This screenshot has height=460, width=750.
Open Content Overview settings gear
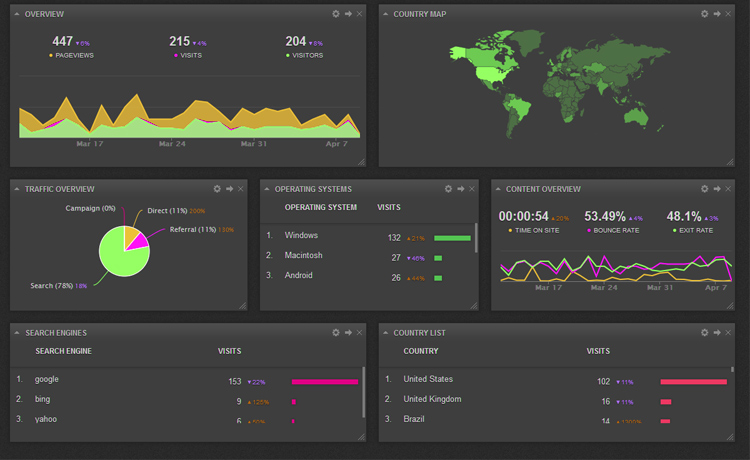(x=705, y=188)
